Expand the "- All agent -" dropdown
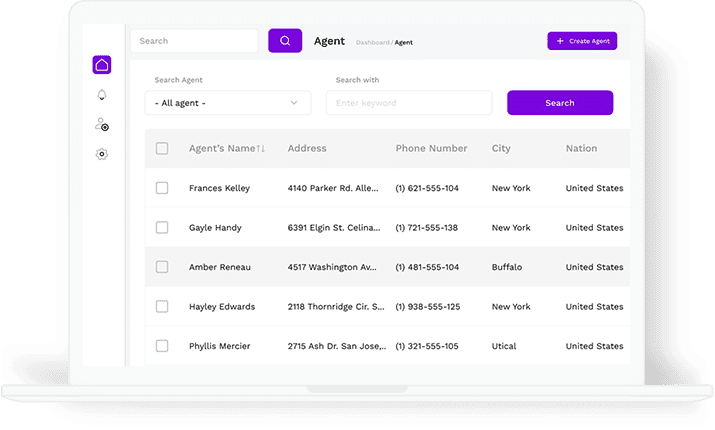715x430 pixels. (228, 103)
